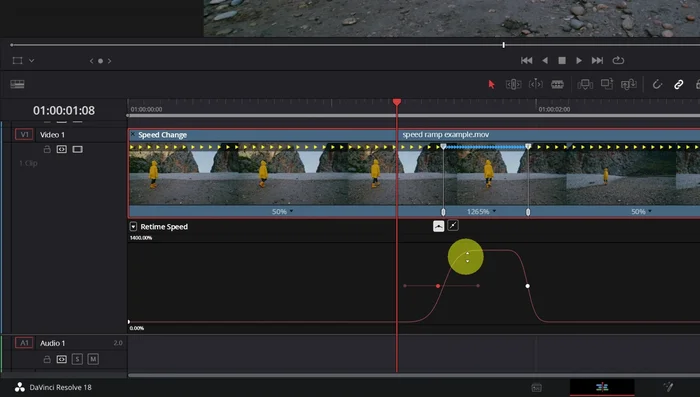Solo the Audio 1 track
This screenshot has width=700, height=397.
click(77, 359)
